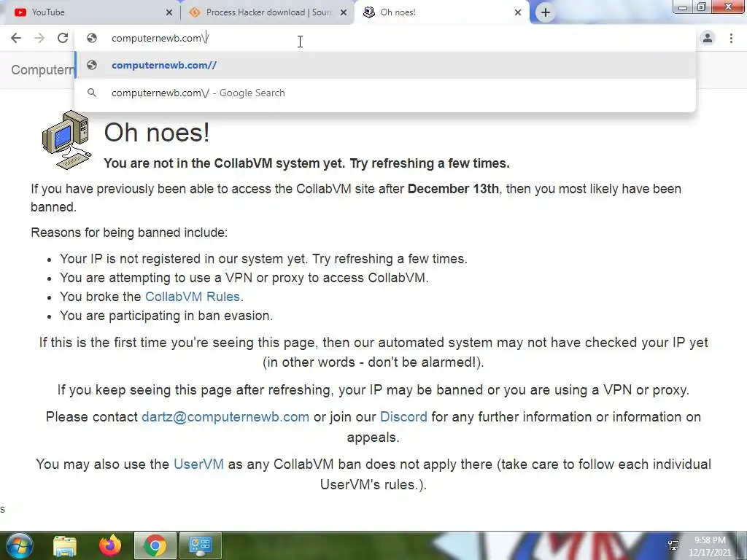747x560 pixels.
Task: Click the network tray icon
Action: 673,545
